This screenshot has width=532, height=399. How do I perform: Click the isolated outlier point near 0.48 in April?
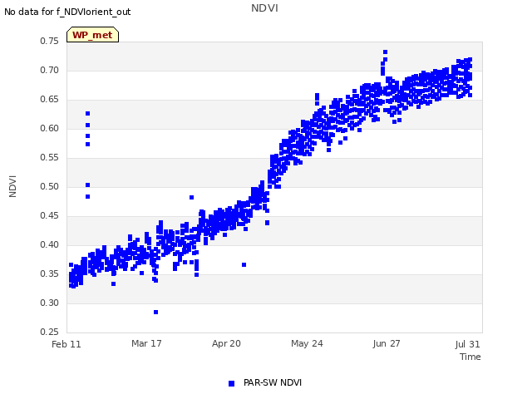pos(191,198)
